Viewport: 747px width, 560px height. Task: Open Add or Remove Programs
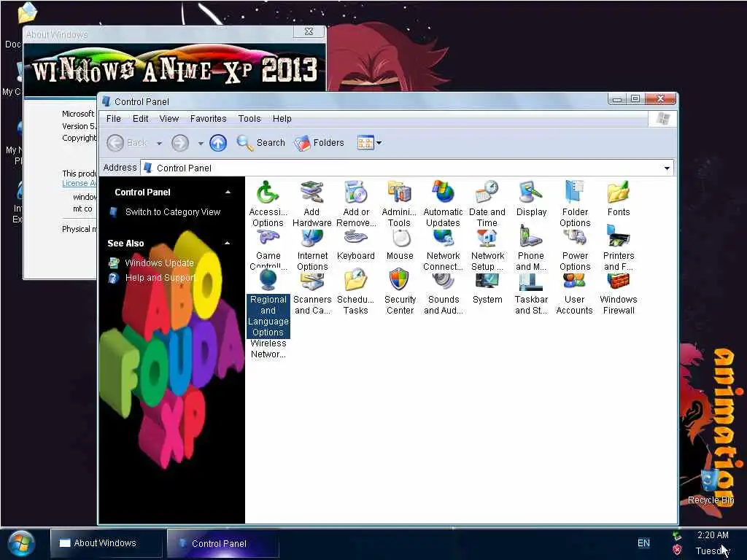[356, 204]
